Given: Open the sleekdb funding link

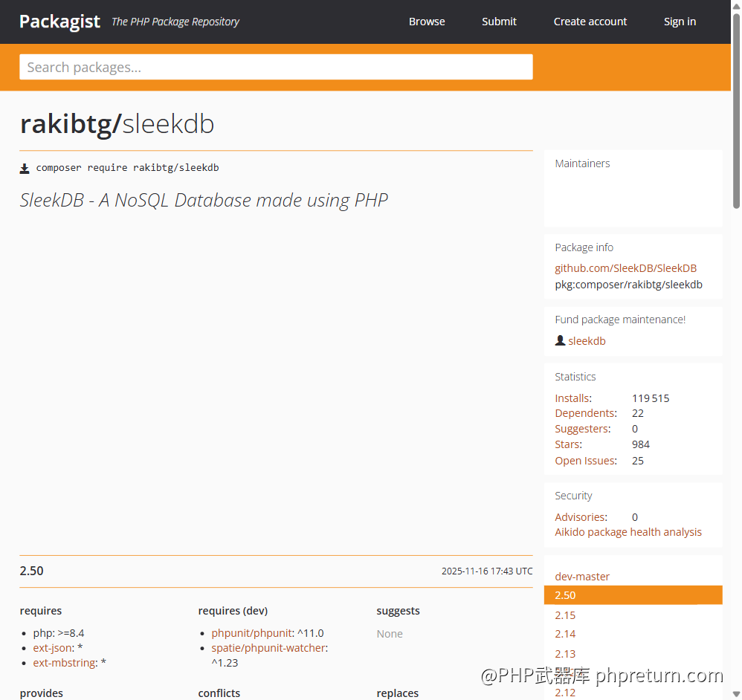Looking at the screenshot, I should (587, 341).
